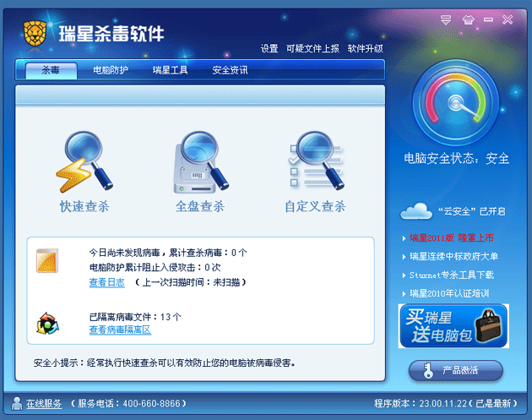
Task: Click 软件升级 to update the software
Action: (x=365, y=49)
